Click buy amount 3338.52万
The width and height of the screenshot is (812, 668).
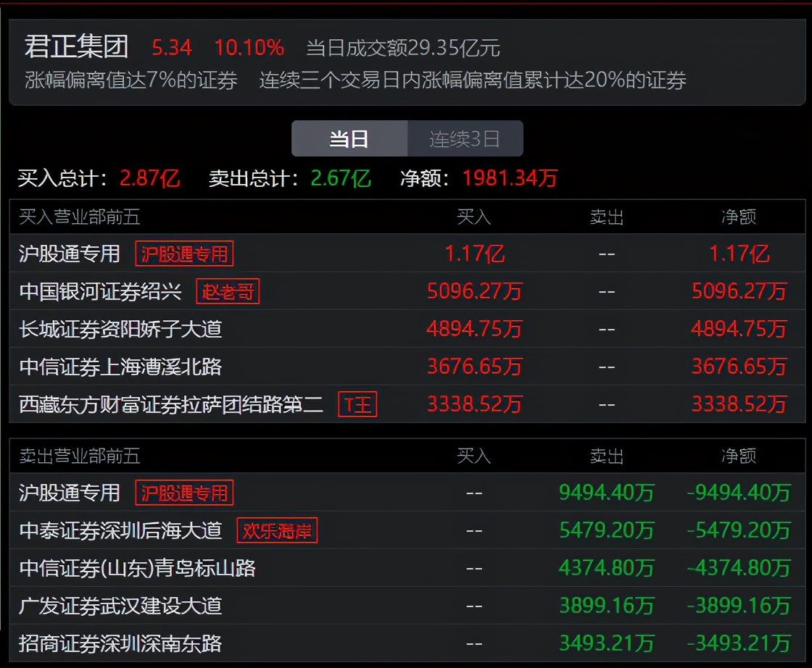point(474,404)
